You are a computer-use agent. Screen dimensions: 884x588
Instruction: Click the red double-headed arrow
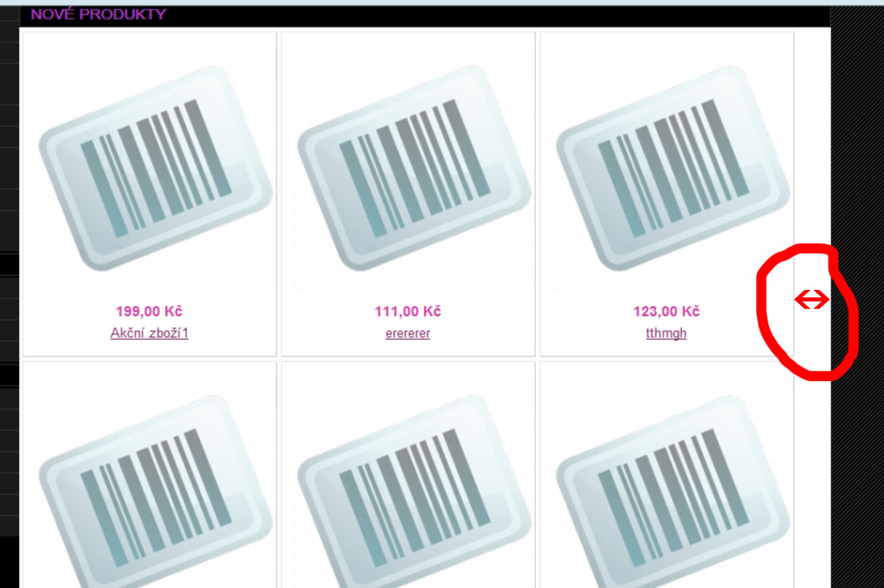(x=811, y=299)
